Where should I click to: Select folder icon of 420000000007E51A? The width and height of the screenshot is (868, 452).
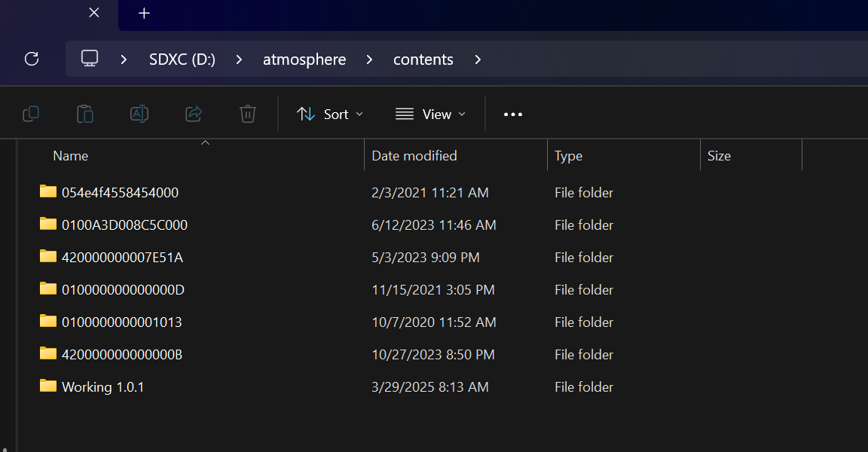tap(48, 256)
